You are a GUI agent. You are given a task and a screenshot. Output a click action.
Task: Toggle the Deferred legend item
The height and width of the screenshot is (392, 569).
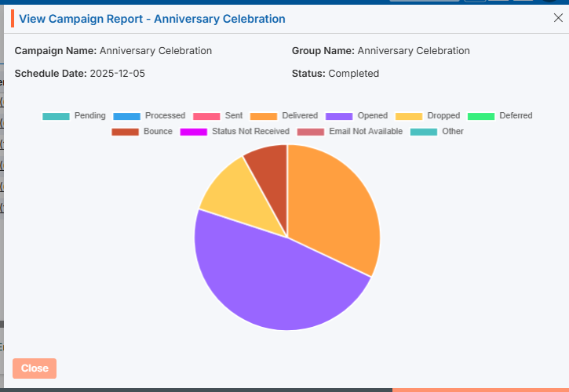coord(500,116)
